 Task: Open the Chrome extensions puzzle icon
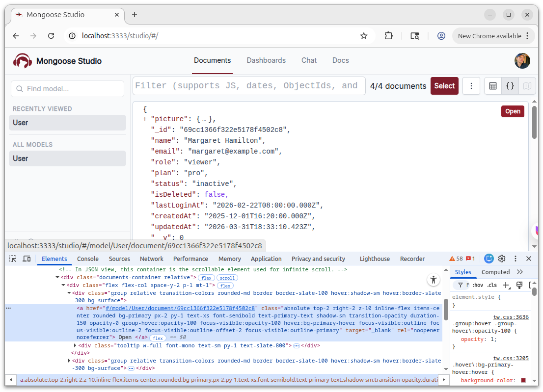pyautogui.click(x=388, y=36)
